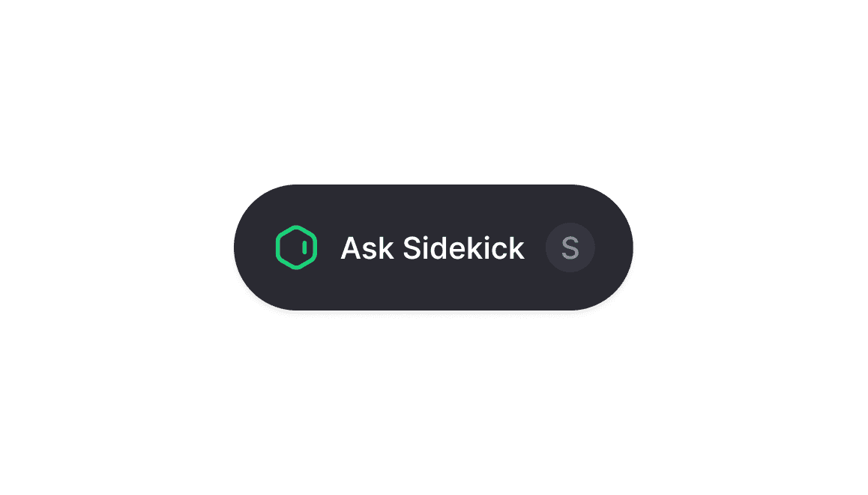Activate the dark rounded Ask Sidekick pill
The image size is (868, 495).
(433, 247)
